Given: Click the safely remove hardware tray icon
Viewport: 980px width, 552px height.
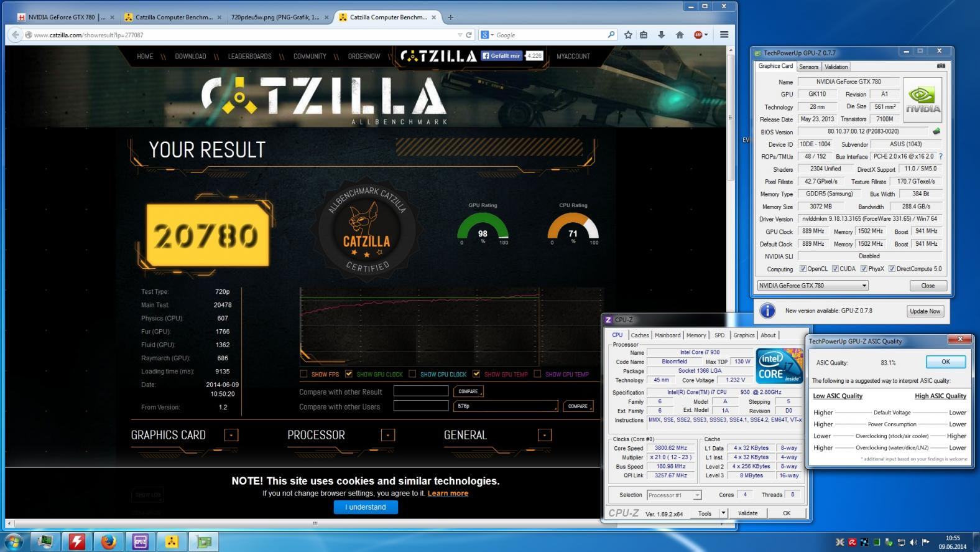Looking at the screenshot, I should click(889, 542).
